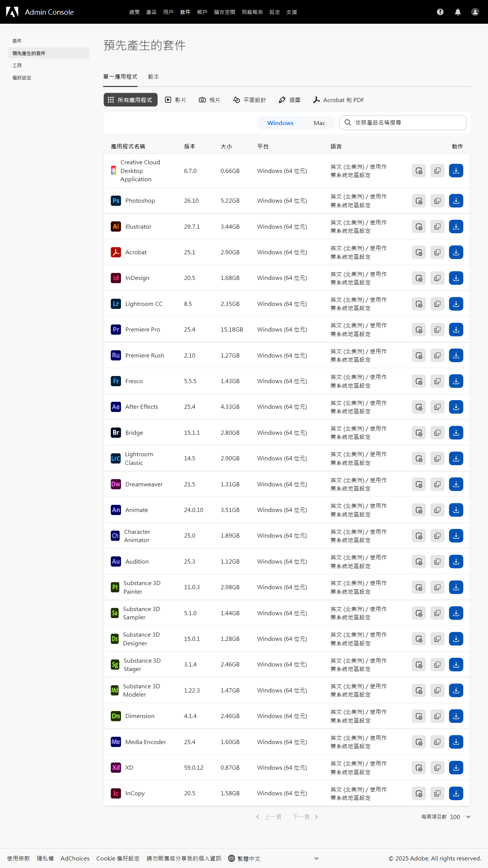This screenshot has width=488, height=868.
Task: Click the customize gear icon for Acrobat
Action: click(x=419, y=252)
